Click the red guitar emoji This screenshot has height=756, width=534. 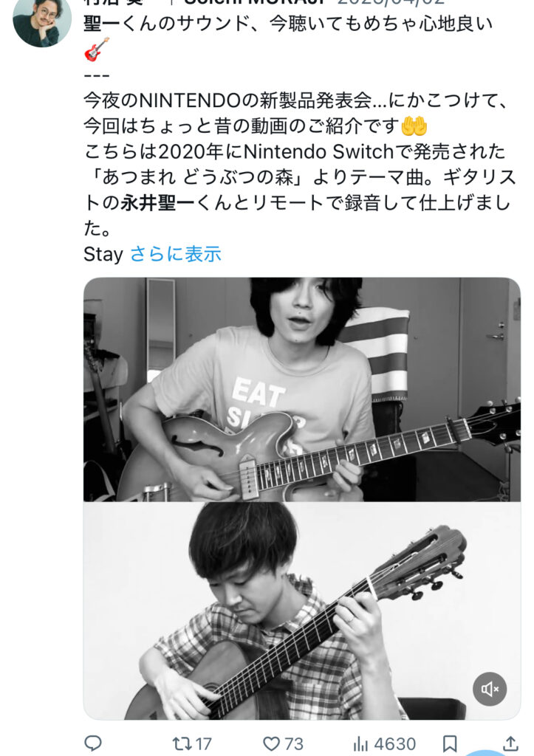point(97,49)
